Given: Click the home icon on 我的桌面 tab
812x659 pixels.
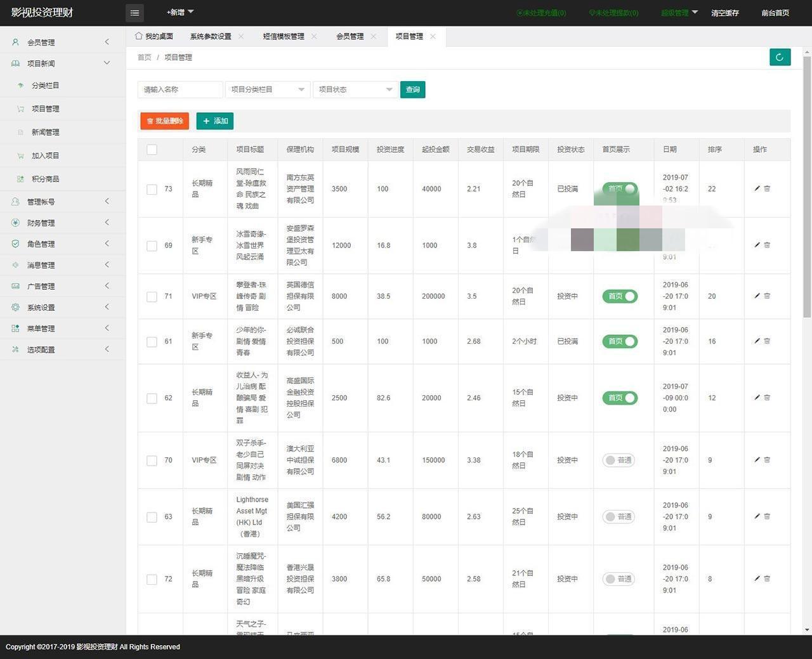Looking at the screenshot, I should pos(138,36).
